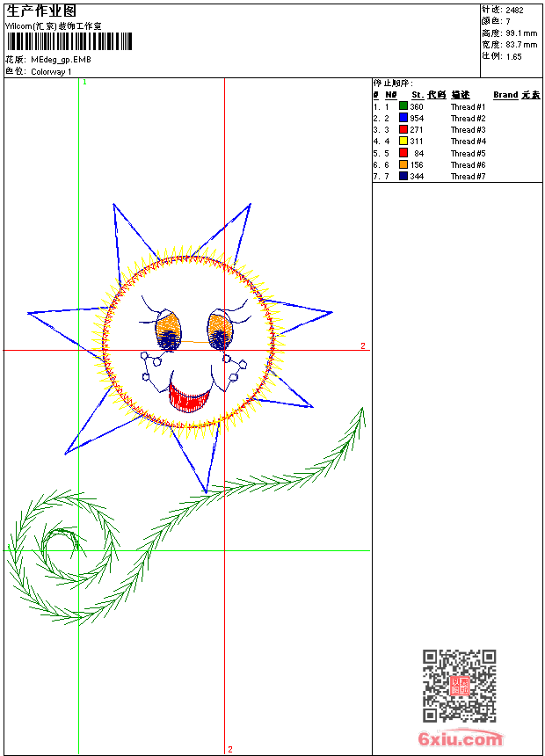Viewport: 545px width, 756px height.
Task: Select the blue swatch for Thread #2
Action: click(x=403, y=118)
